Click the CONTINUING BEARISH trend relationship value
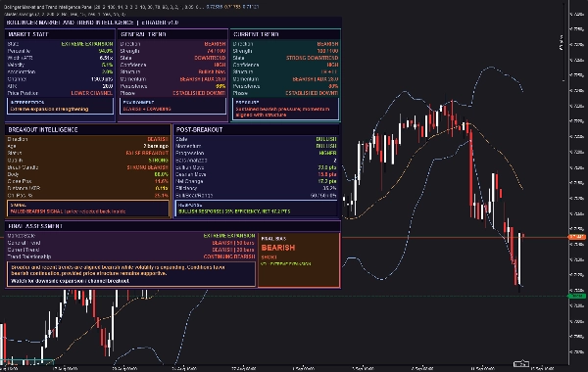Viewport: 588px width, 372px height. click(229, 256)
